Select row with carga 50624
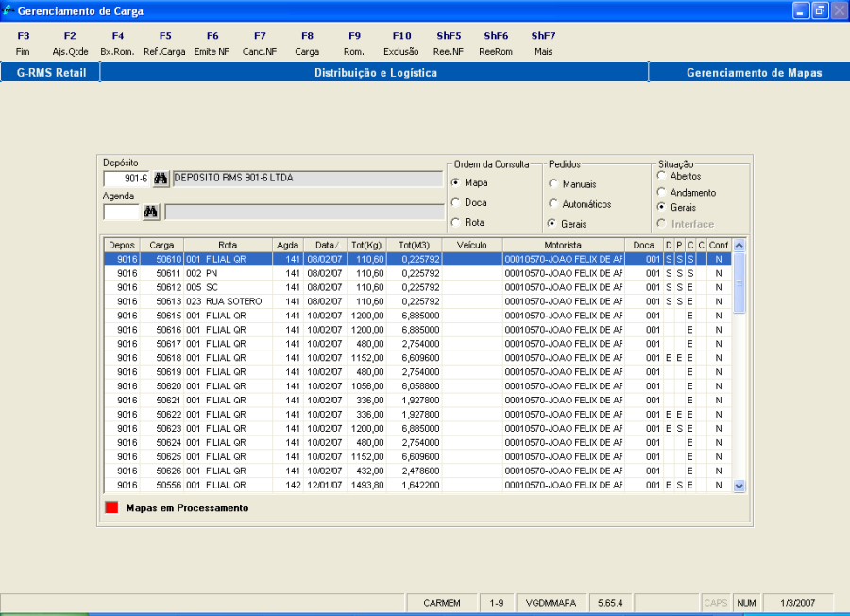 click(x=417, y=442)
